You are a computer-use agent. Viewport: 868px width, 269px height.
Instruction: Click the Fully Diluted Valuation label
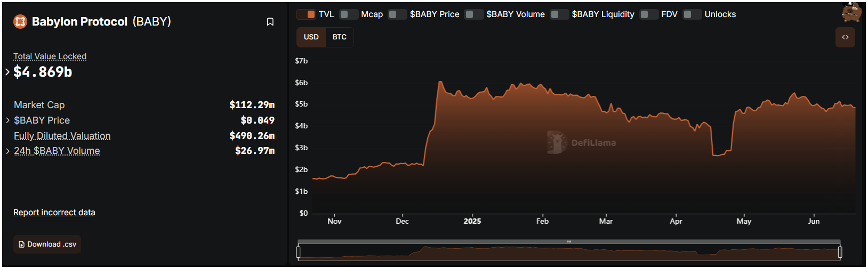(x=62, y=136)
